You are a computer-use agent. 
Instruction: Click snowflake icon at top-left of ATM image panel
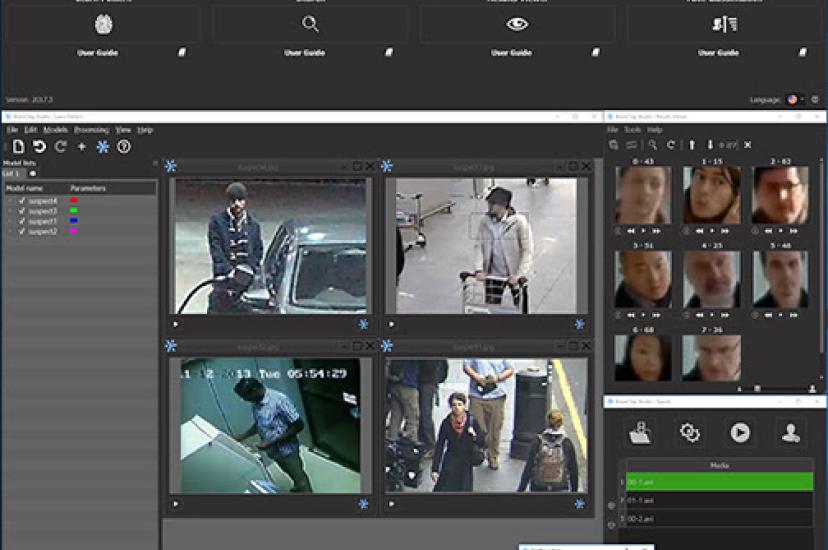click(171, 346)
